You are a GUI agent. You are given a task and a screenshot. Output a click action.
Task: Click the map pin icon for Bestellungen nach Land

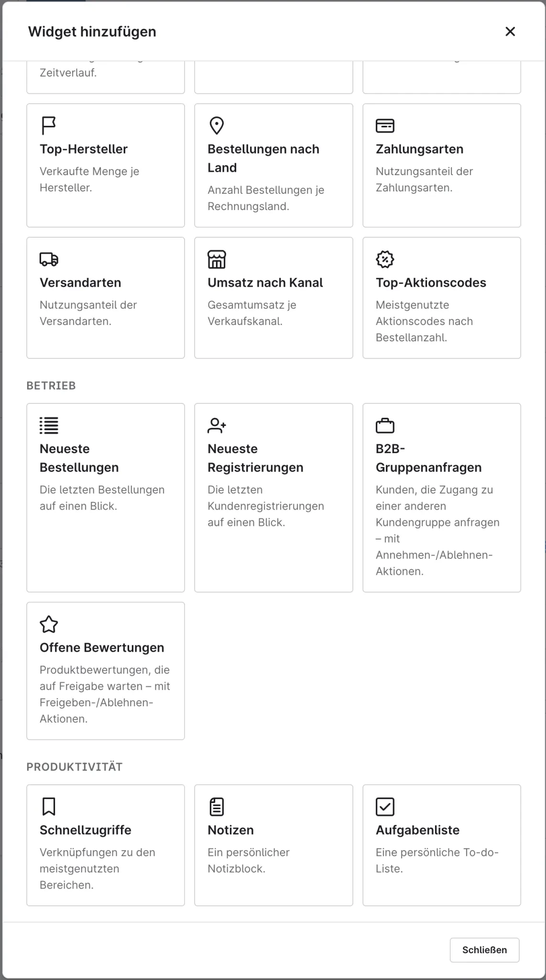pyautogui.click(x=217, y=126)
